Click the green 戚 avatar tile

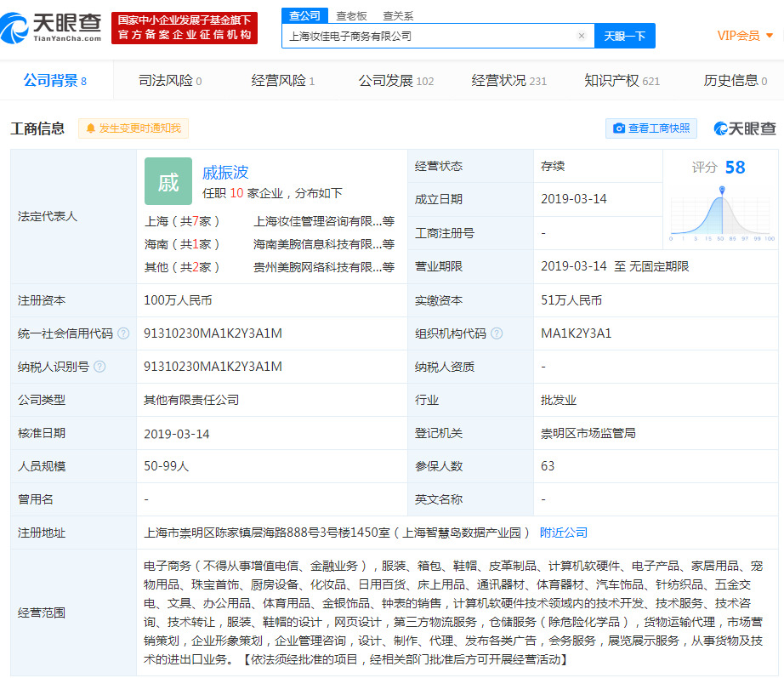point(168,181)
